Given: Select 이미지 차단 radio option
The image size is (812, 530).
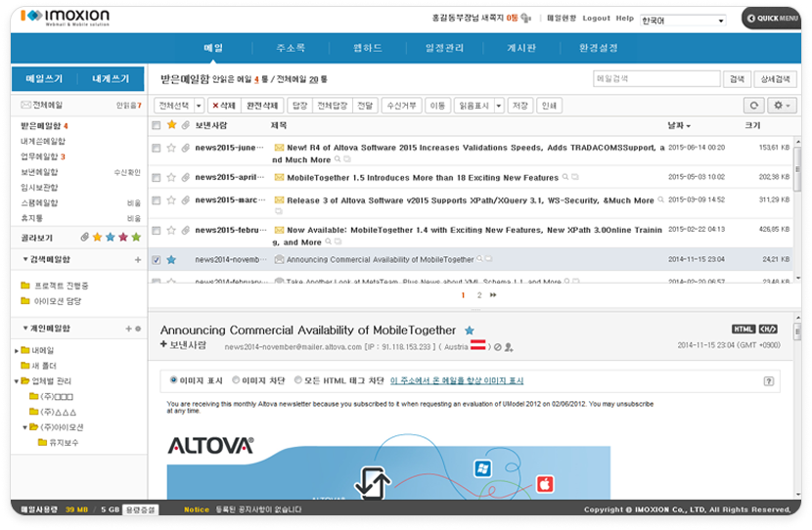Looking at the screenshot, I should pyautogui.click(x=236, y=380).
